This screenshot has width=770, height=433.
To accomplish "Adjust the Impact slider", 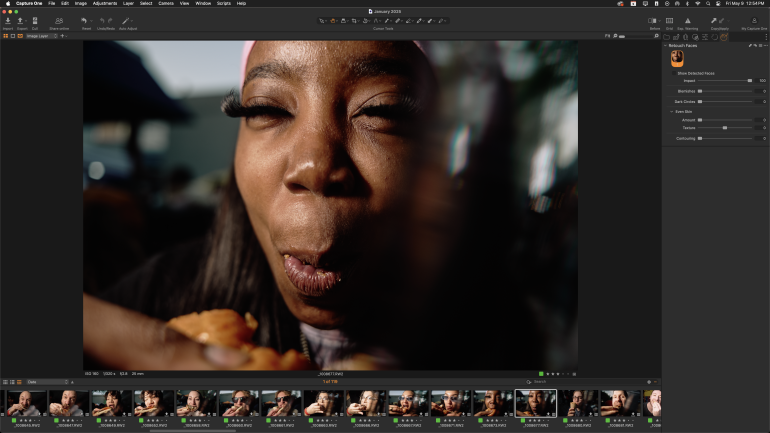I will tap(725, 81).
